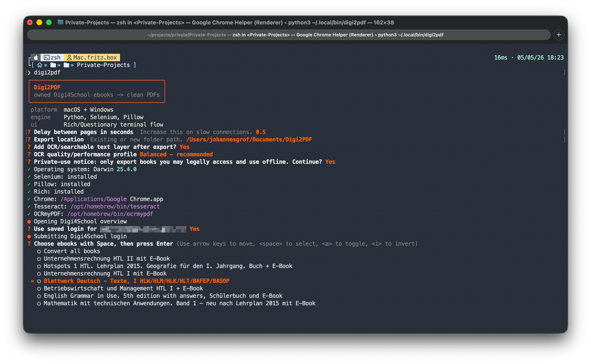Click the export path /Users/johannesgrof/Documents/Digi2PDF
591x364 pixels.
tap(249, 139)
